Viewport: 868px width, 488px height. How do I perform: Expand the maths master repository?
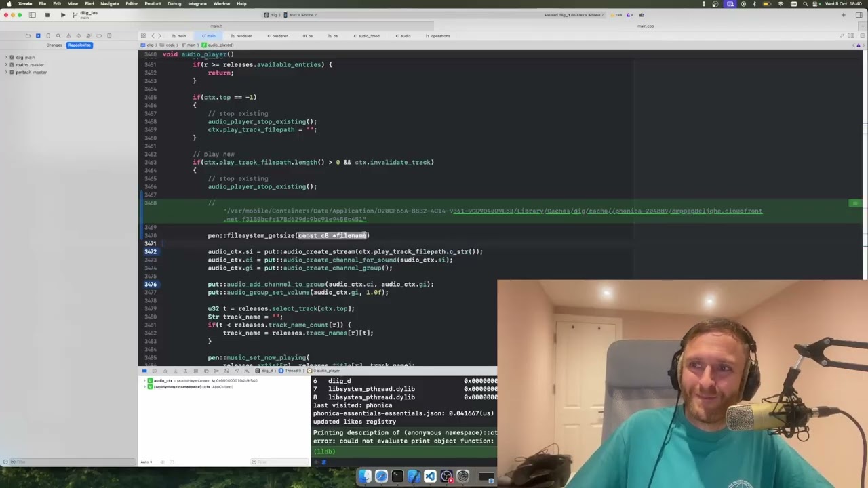[5, 65]
